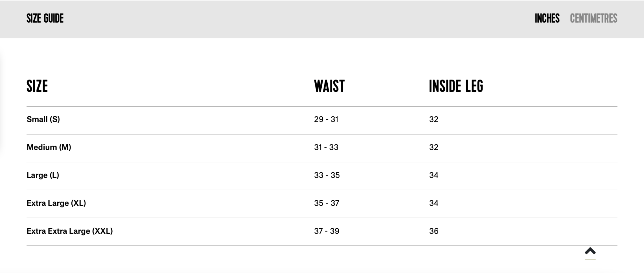Select the Extra Extra Large (XXL) label
The width and height of the screenshot is (644, 273).
[x=69, y=231]
